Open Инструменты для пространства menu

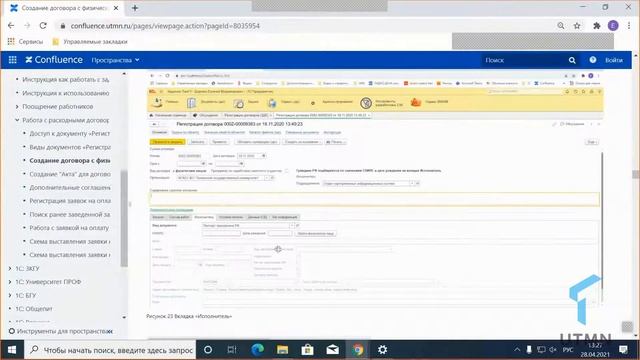point(57,331)
